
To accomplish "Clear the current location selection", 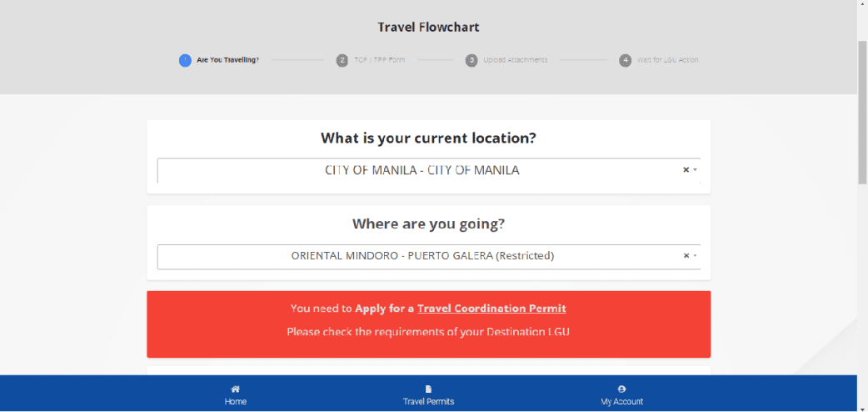I will click(x=686, y=170).
